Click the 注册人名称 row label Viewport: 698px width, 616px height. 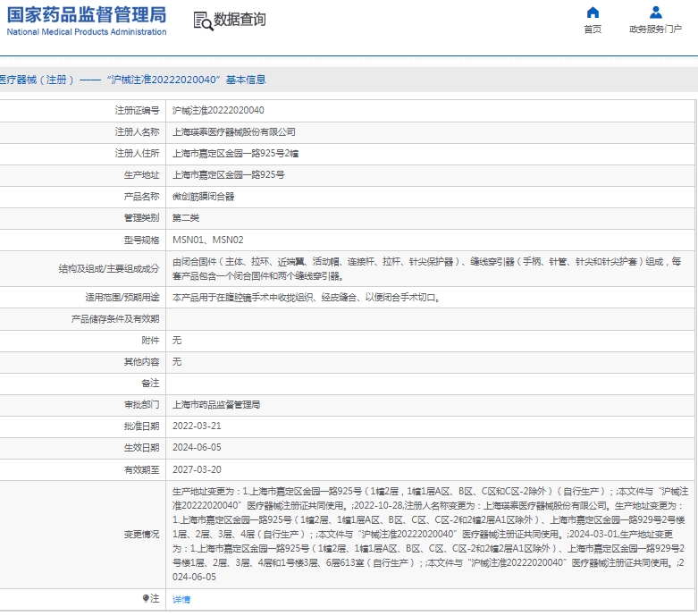[x=137, y=131]
